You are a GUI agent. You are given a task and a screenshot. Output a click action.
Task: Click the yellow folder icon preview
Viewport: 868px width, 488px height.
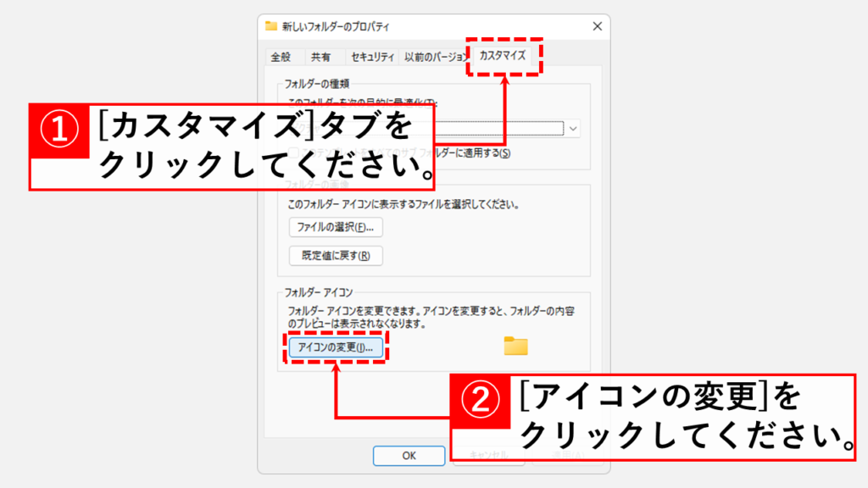click(x=516, y=346)
